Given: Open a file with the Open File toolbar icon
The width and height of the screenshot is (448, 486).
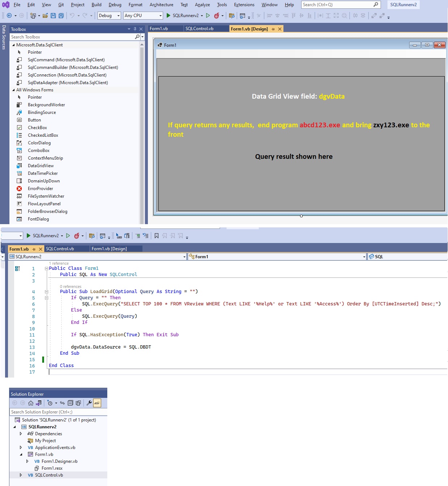Looking at the screenshot, I should 45,16.
